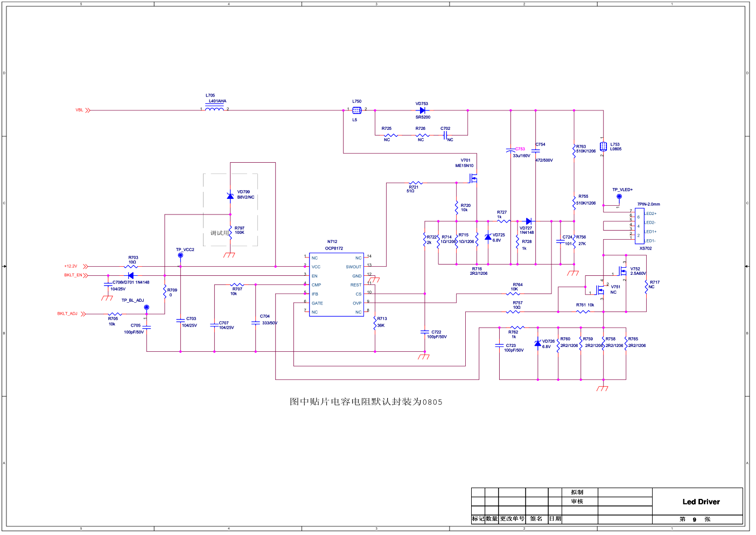Click the IFB pin label
This screenshot has height=535, width=756.
tap(315, 294)
